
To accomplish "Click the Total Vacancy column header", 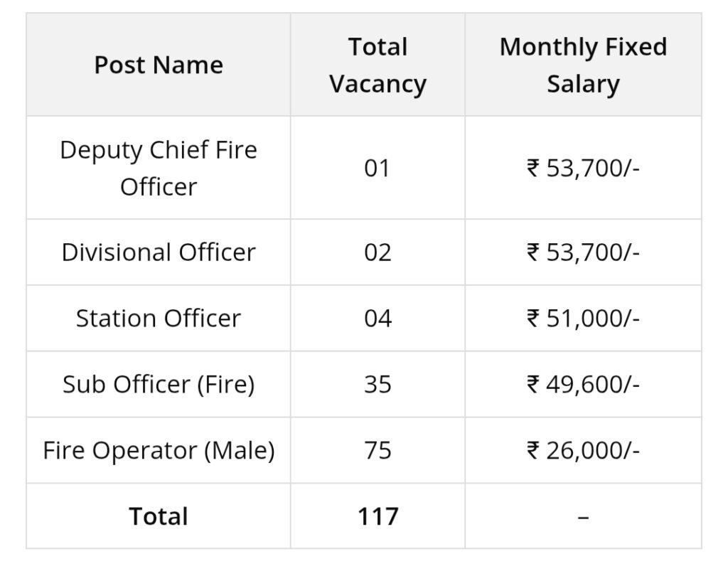I will tap(378, 65).
